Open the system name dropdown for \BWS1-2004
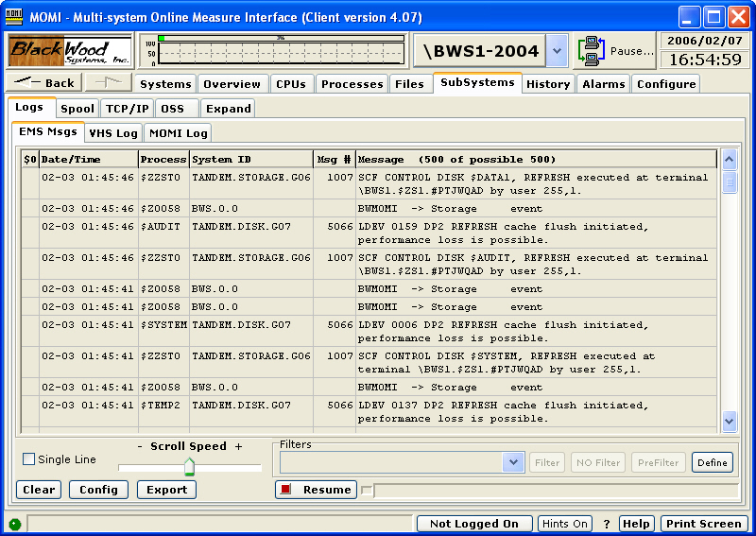Viewport: 756px width, 536px height. tap(558, 51)
